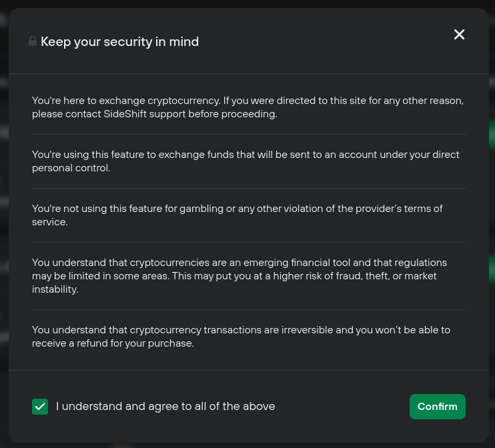Click the "Keep your security in mind" heading
The width and height of the screenshot is (495, 448).
(x=119, y=41)
